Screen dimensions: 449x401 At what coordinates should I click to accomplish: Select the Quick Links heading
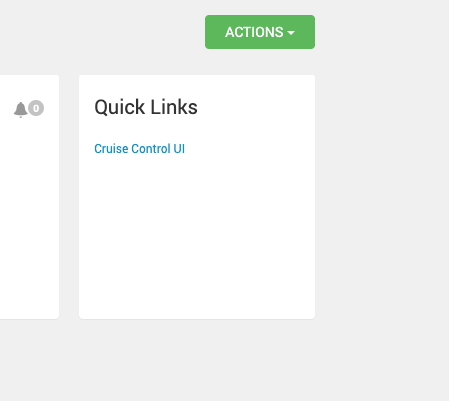146,107
